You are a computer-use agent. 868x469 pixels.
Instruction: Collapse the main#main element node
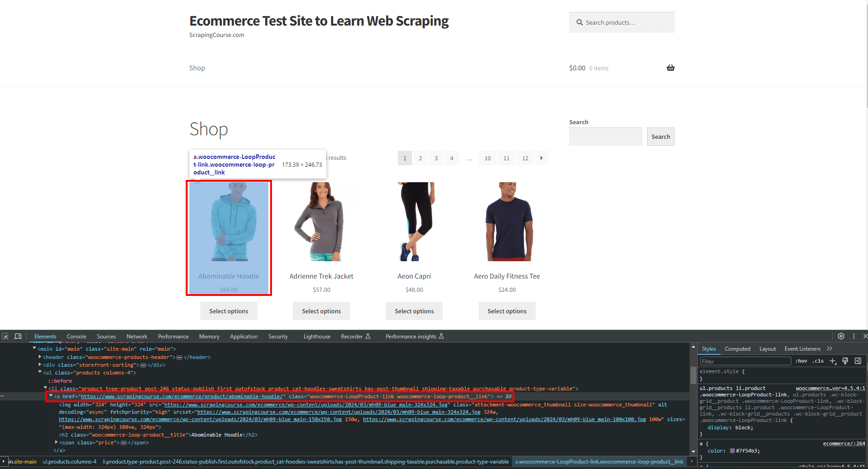coord(34,348)
